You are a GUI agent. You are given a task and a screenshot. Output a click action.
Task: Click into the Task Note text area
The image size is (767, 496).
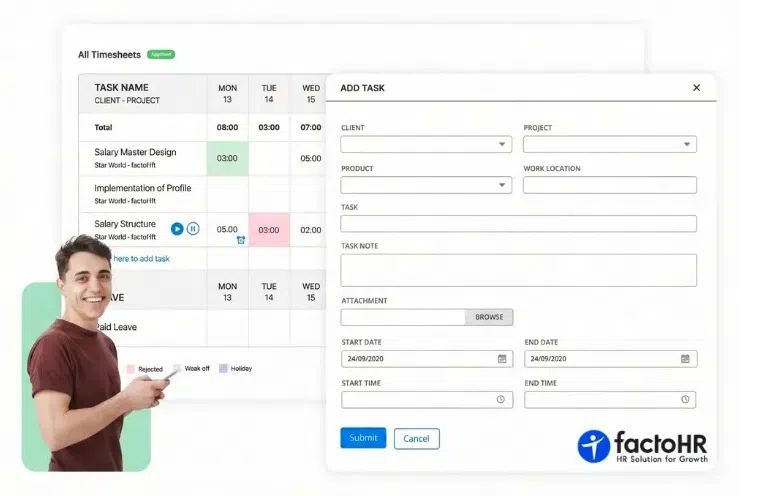pyautogui.click(x=519, y=270)
